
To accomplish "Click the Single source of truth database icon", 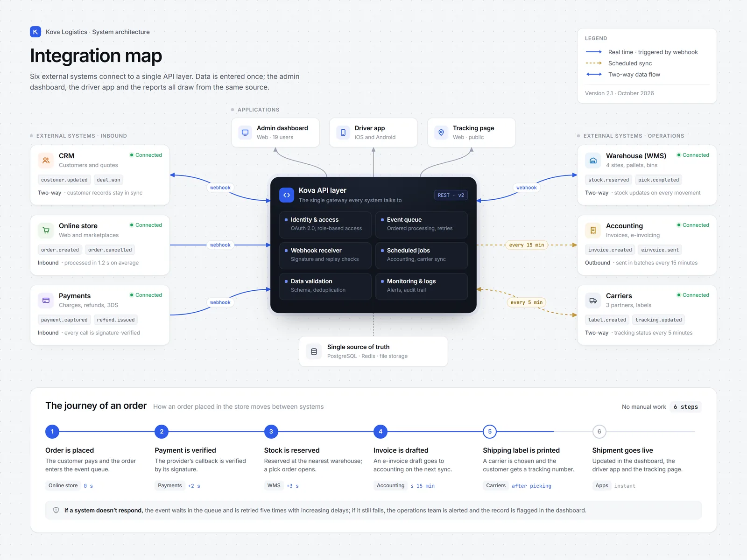I will click(x=314, y=351).
